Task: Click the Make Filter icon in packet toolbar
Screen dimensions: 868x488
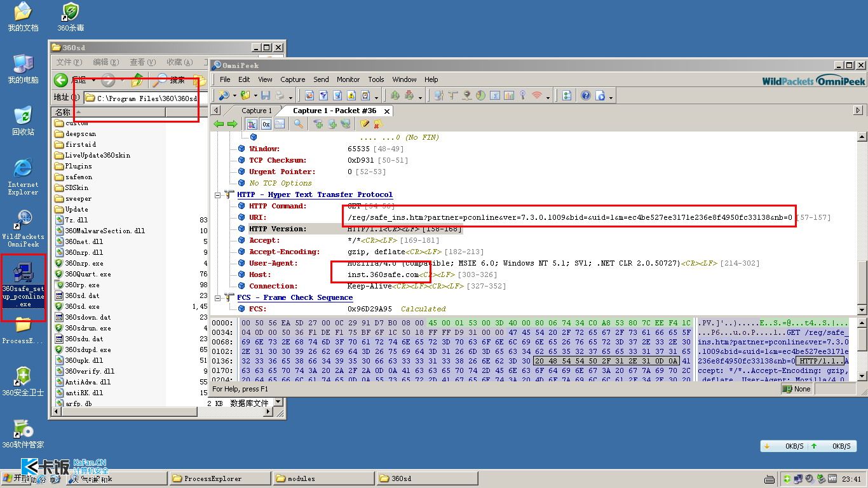Action: [318, 124]
